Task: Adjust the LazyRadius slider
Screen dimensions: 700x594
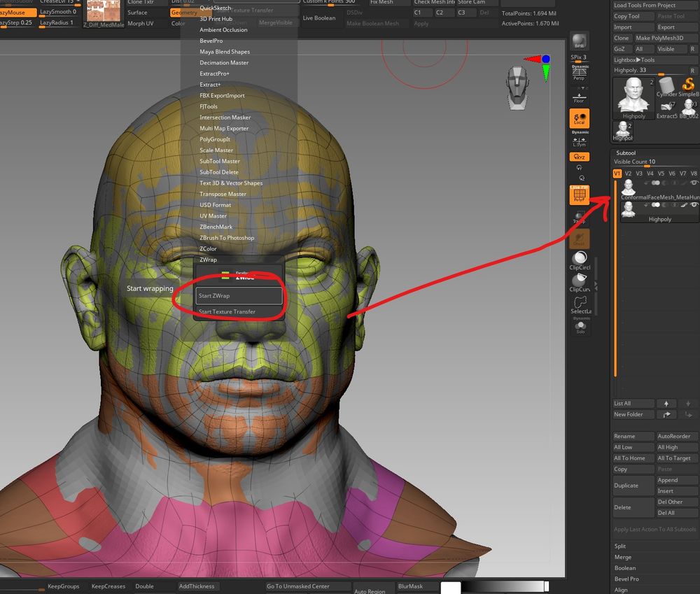Action: tap(59, 23)
